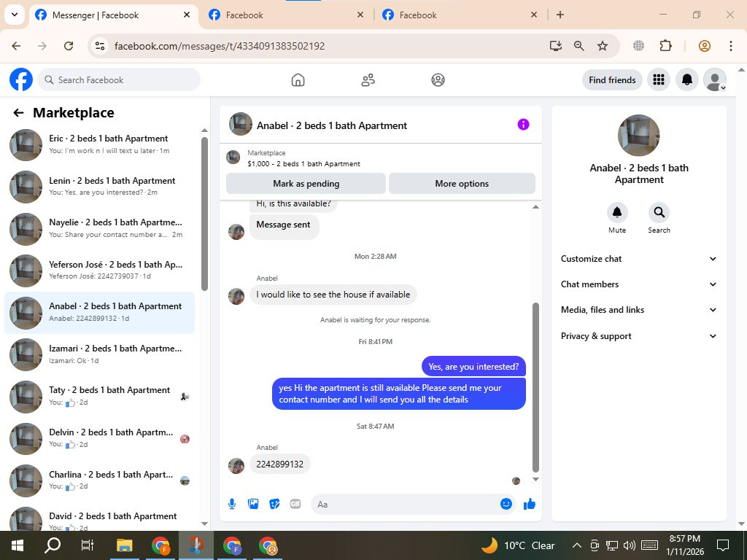Open Delvin's apartment conversation

point(99,438)
